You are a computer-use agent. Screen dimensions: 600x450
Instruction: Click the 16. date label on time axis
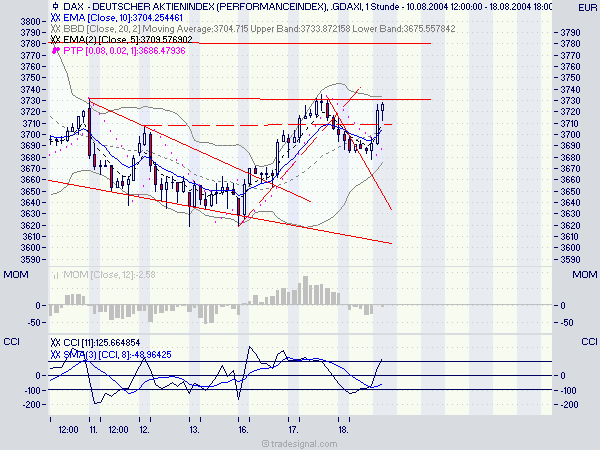tap(243, 430)
